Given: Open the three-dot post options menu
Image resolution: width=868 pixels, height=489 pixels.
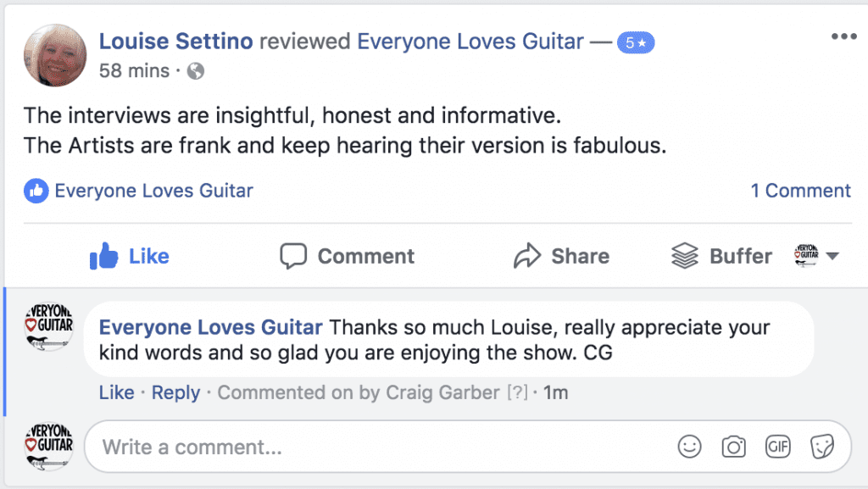Looking at the screenshot, I should (843, 37).
